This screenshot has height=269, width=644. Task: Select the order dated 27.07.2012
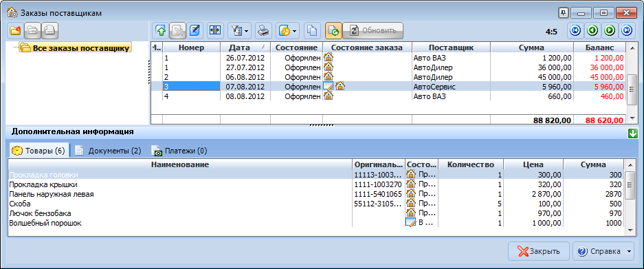(x=388, y=67)
